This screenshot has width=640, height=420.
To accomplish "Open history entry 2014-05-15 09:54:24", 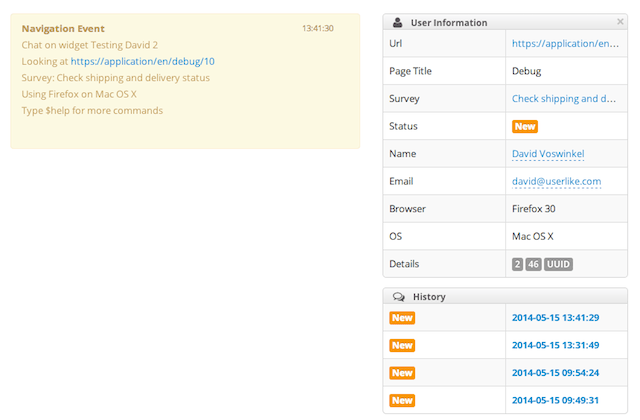I will pyautogui.click(x=555, y=373).
